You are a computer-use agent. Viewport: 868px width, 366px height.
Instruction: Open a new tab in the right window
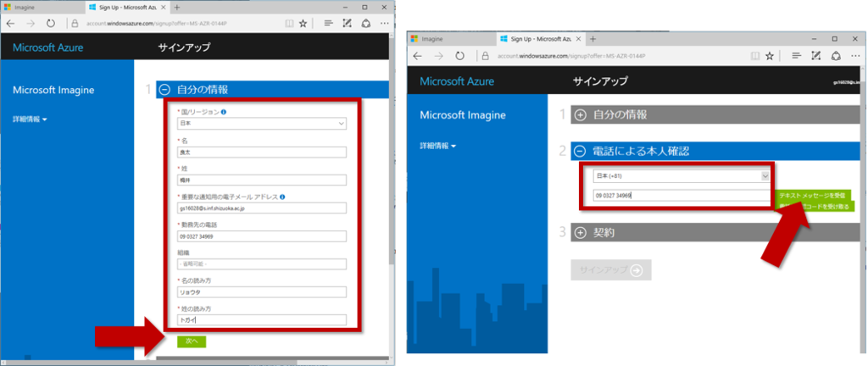[x=593, y=39]
